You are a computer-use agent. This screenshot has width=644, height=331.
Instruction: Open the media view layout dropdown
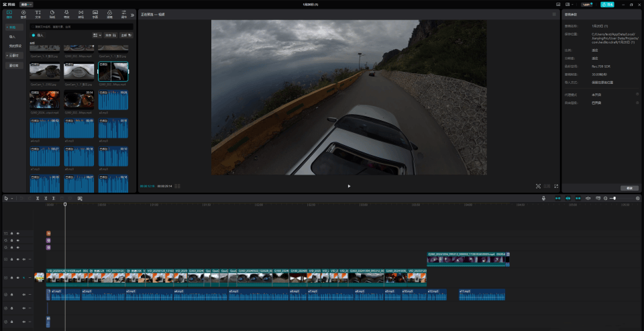pos(97,36)
